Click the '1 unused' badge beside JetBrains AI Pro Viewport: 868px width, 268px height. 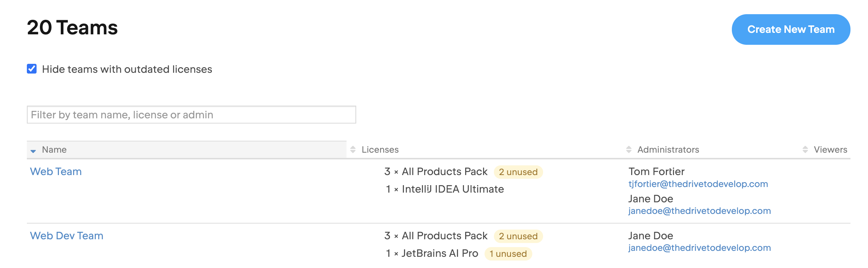coord(508,254)
